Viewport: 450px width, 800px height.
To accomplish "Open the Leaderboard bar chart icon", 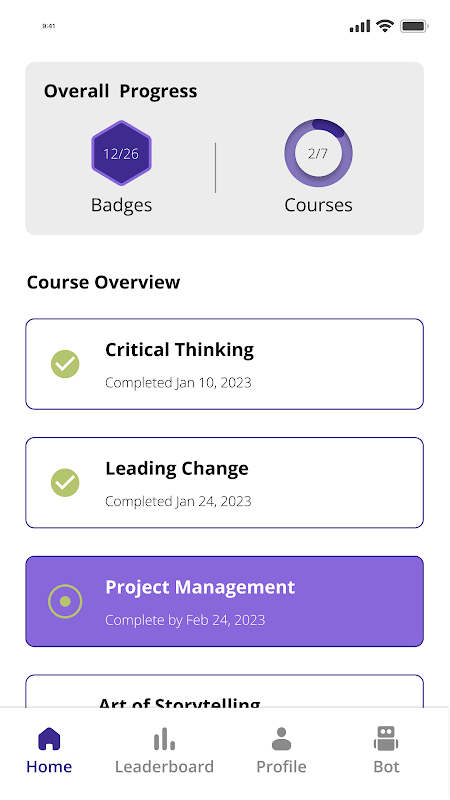I will pyautogui.click(x=164, y=739).
